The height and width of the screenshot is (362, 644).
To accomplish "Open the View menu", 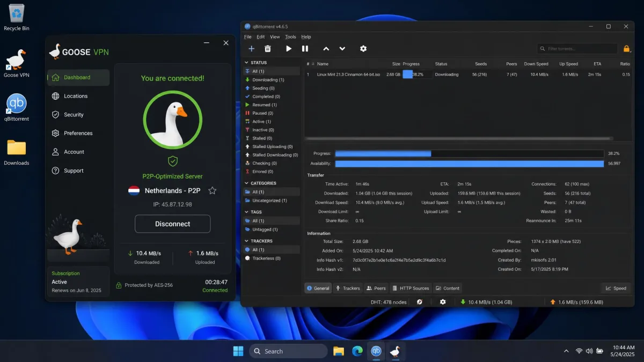I will point(275,37).
